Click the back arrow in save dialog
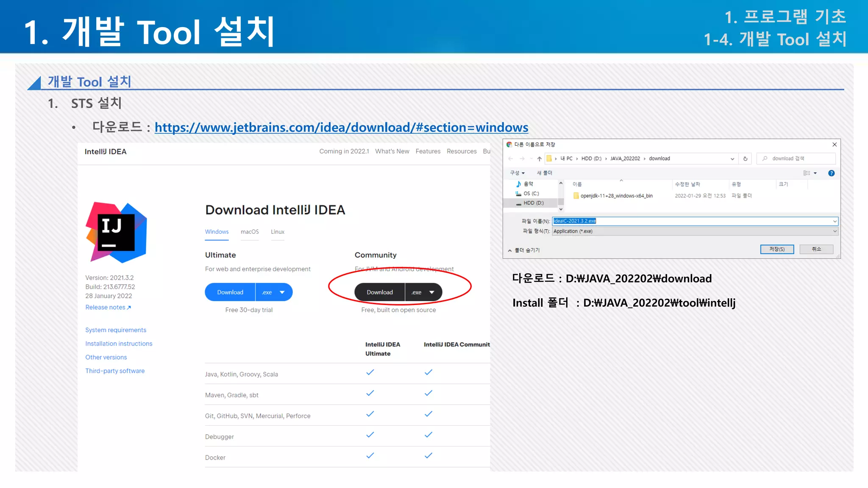868x488 pixels. tap(511, 158)
